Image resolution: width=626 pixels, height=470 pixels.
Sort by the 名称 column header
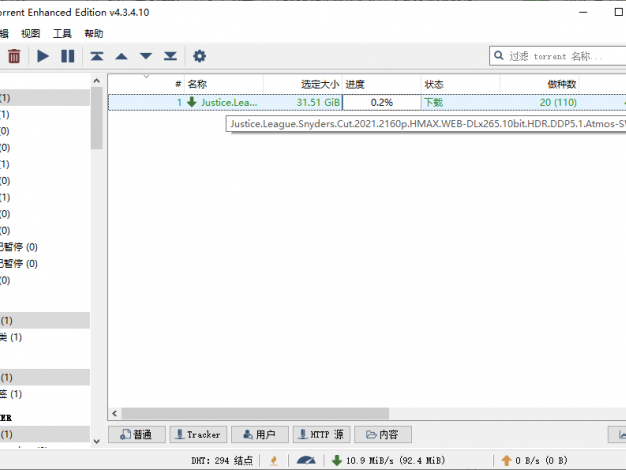coord(224,84)
